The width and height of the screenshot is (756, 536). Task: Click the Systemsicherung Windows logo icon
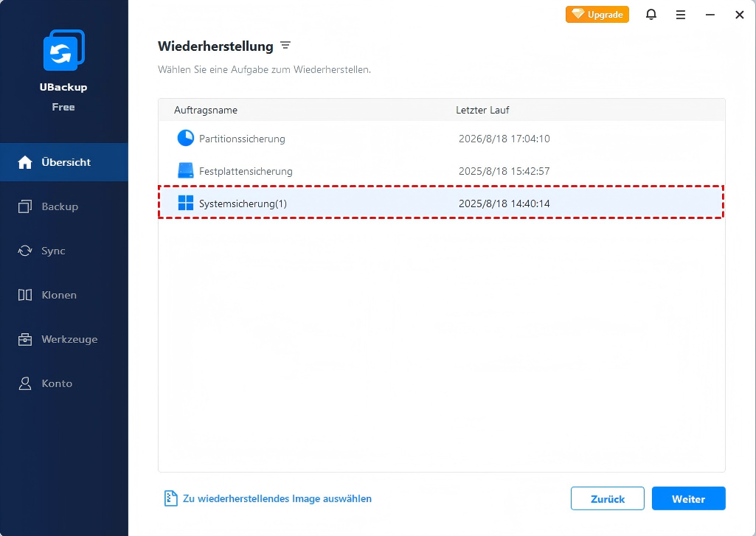coord(185,203)
